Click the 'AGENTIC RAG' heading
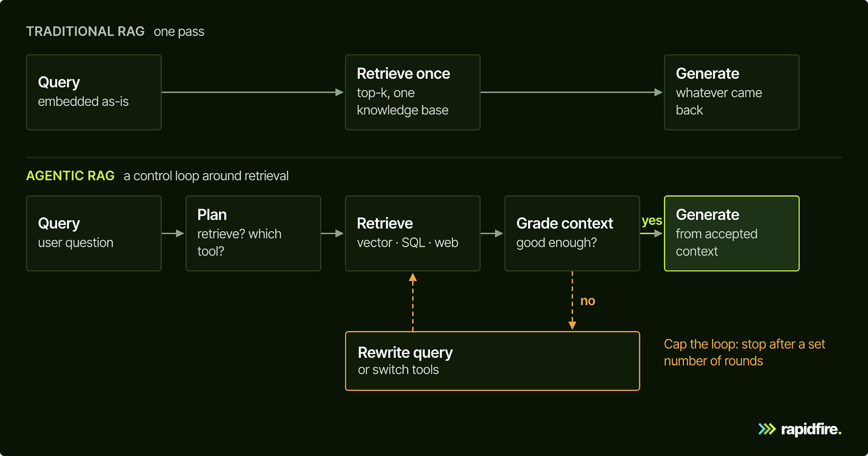 (x=70, y=176)
